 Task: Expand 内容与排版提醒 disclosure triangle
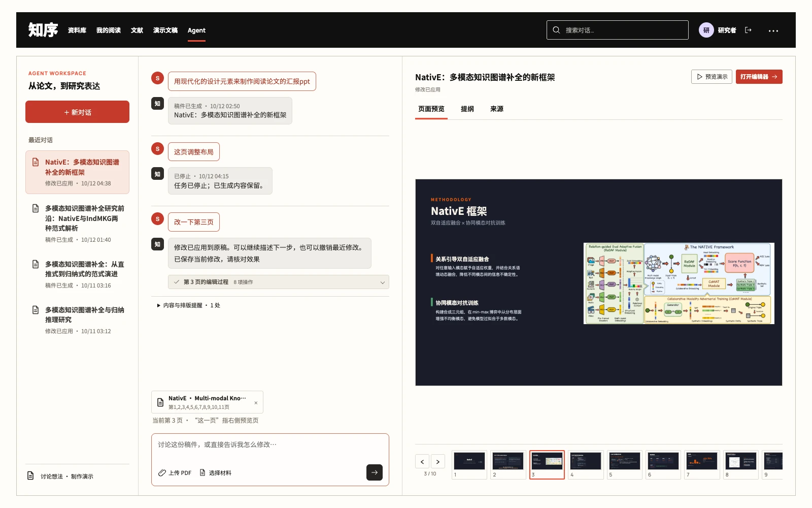(158, 305)
